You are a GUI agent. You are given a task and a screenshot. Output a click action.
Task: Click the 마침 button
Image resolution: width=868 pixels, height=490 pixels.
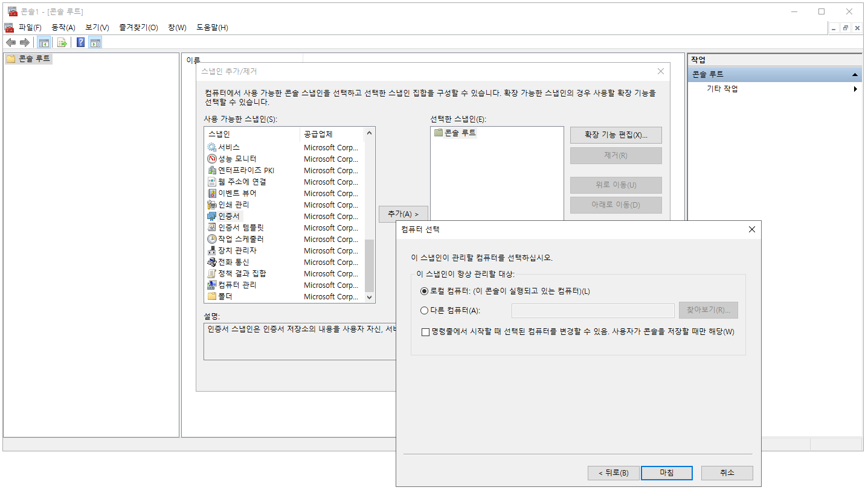667,473
